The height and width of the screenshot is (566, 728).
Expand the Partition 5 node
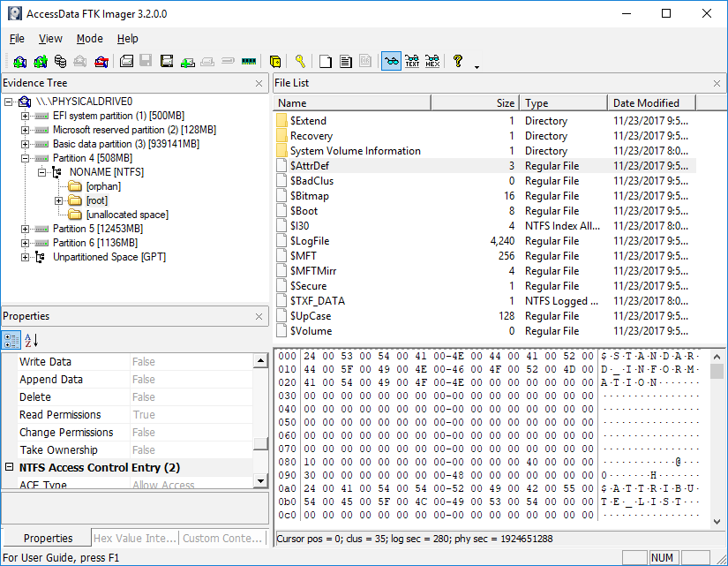(x=25, y=229)
